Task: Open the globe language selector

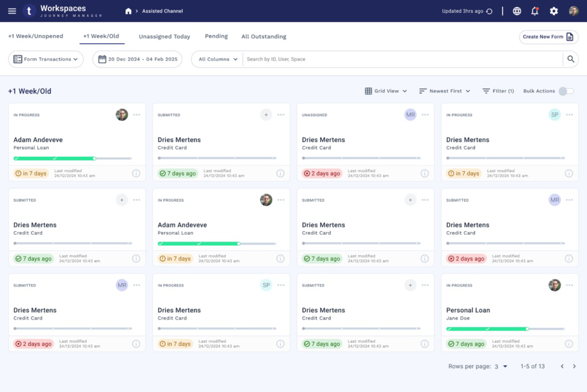Action: (x=517, y=11)
